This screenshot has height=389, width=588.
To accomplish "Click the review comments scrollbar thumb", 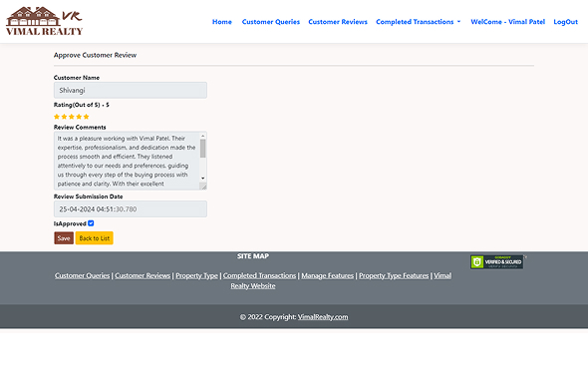I will pyautogui.click(x=203, y=149).
